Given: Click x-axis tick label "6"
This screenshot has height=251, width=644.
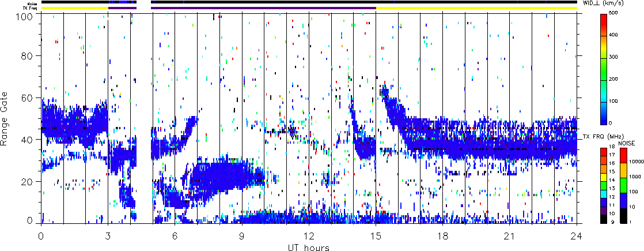Looking at the screenshot, I should click(x=175, y=235).
